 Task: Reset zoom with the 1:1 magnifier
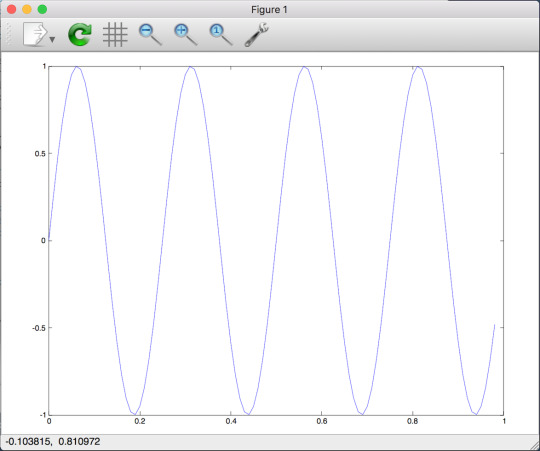coord(221,34)
